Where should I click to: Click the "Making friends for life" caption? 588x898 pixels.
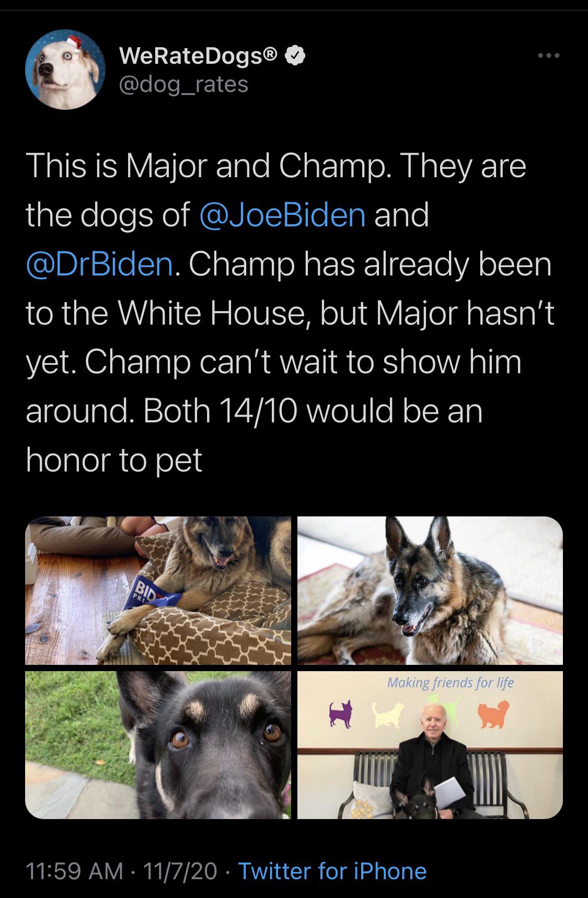pos(450,683)
